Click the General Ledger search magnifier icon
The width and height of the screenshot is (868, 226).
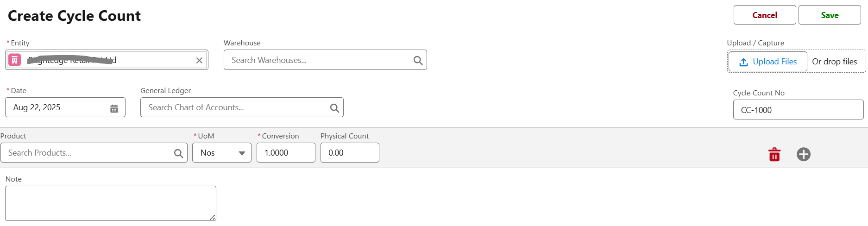[334, 108]
